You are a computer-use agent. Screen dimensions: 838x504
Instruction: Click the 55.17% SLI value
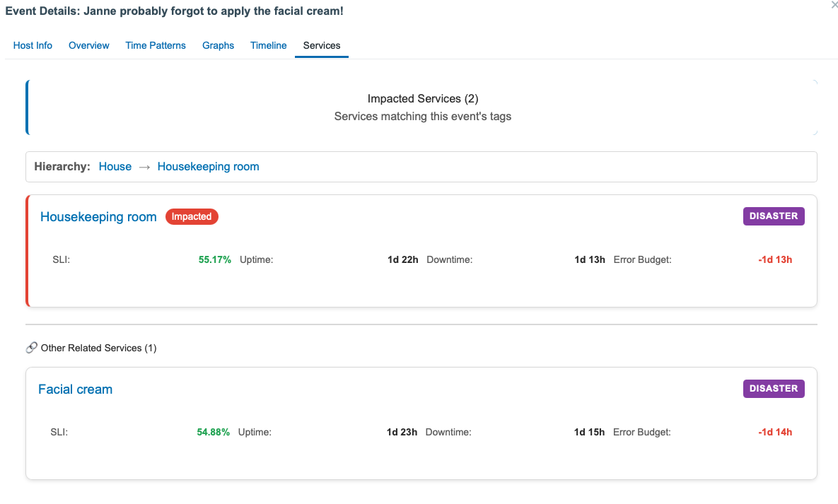pyautogui.click(x=215, y=259)
